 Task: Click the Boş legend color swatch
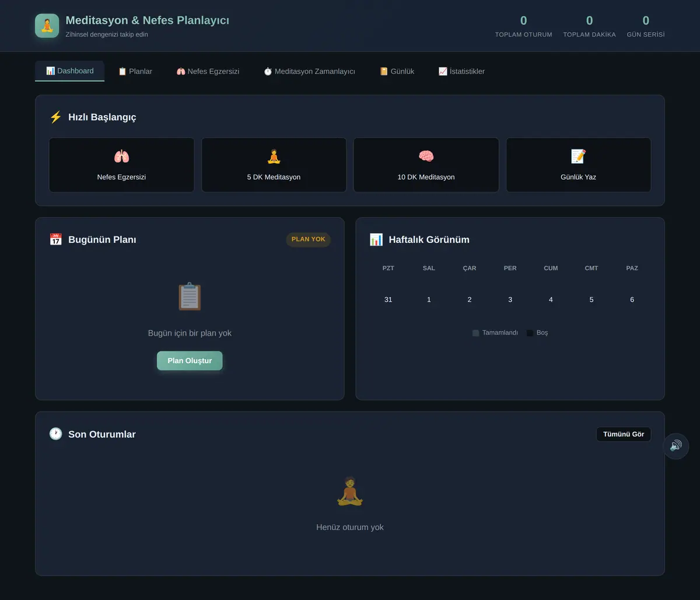click(x=530, y=333)
